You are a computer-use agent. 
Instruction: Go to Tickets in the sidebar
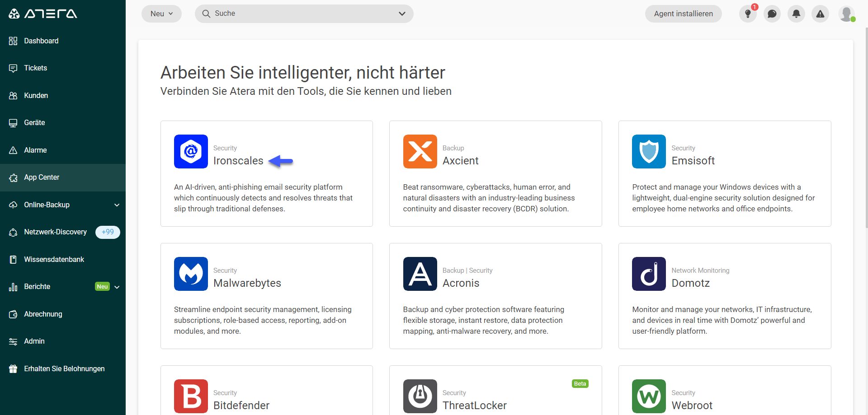tap(63, 68)
